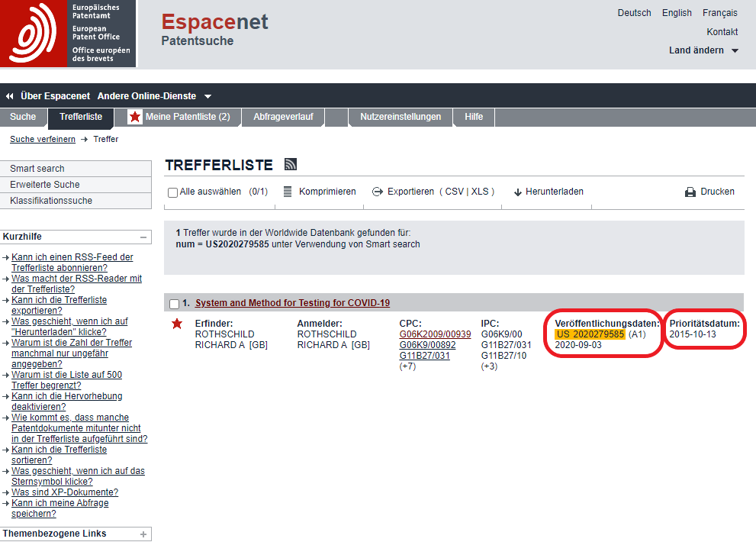Viewport: 756px width, 542px height.
Task: Expand Themenbezogene Links with the plus icon
Action: [x=143, y=534]
